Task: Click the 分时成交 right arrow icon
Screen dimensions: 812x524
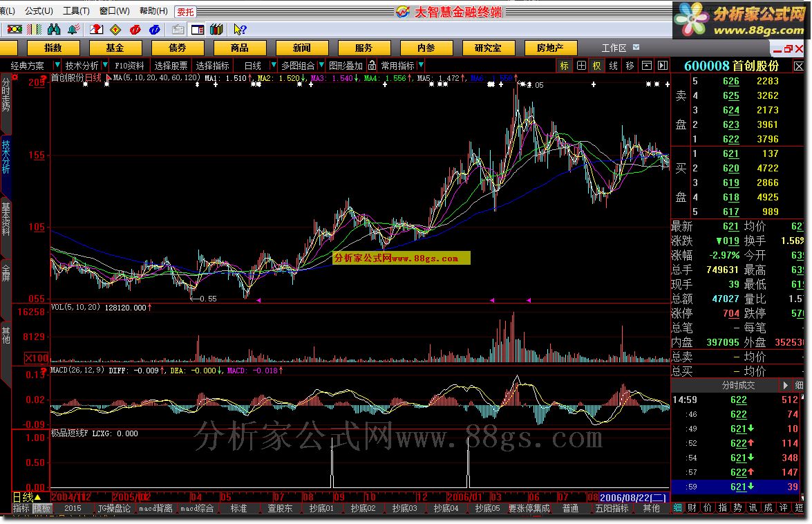Action: pyautogui.click(x=785, y=385)
